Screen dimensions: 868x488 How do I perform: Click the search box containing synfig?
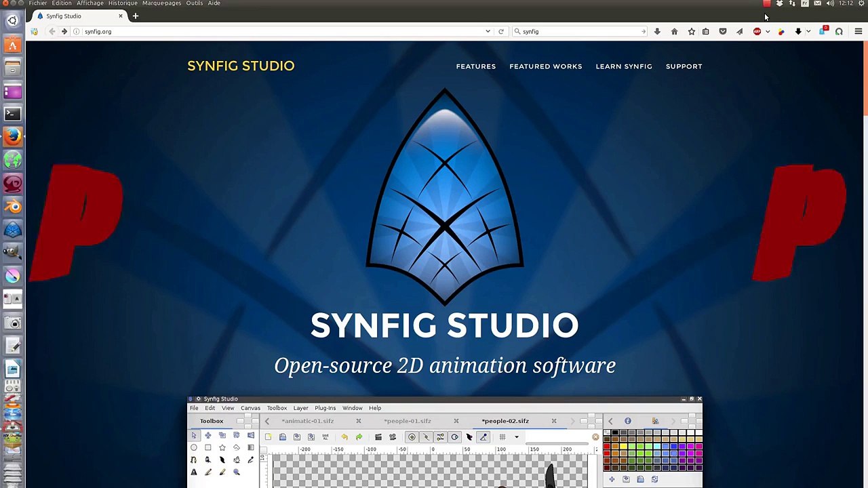(x=580, y=31)
